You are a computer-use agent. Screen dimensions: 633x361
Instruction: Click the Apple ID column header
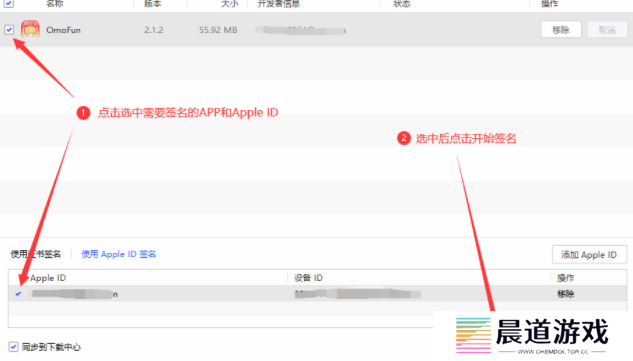point(48,278)
